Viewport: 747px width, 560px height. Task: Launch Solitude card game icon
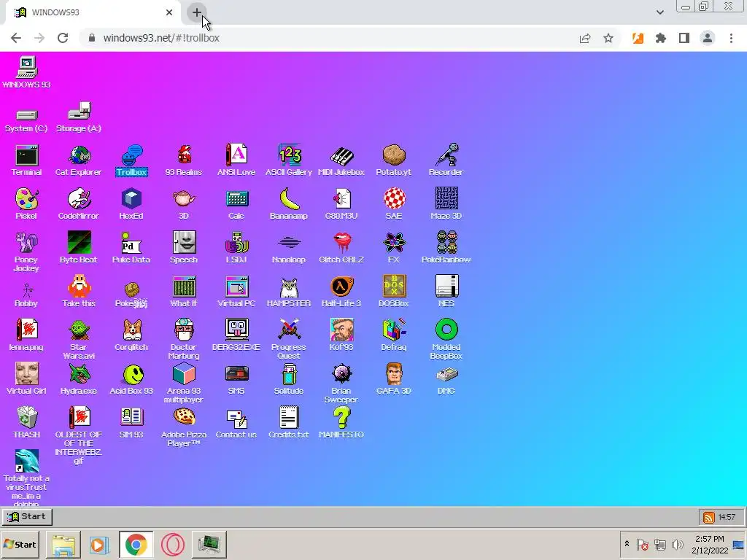(289, 379)
